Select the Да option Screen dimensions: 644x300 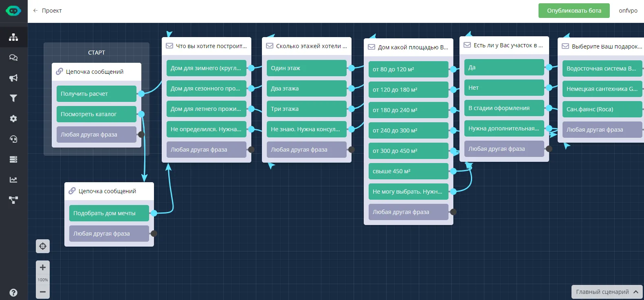click(504, 67)
